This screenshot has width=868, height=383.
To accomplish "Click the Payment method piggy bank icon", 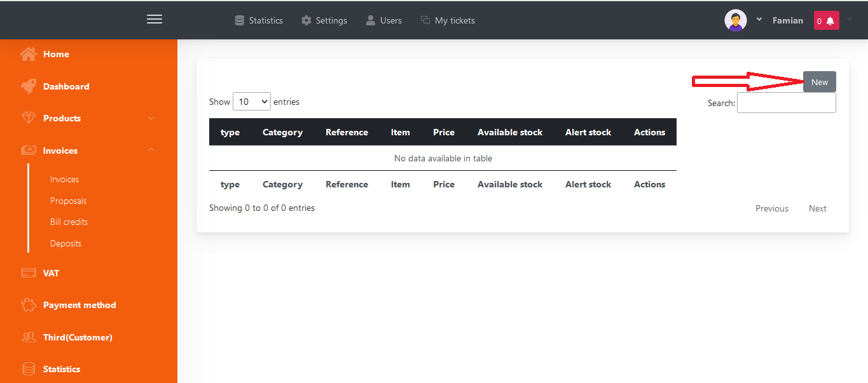I will (28, 305).
